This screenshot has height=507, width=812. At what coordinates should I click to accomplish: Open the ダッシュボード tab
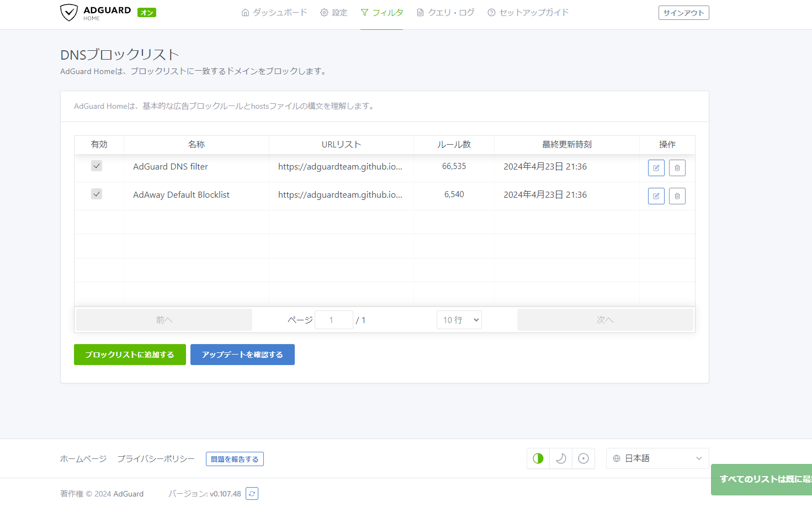tap(274, 13)
